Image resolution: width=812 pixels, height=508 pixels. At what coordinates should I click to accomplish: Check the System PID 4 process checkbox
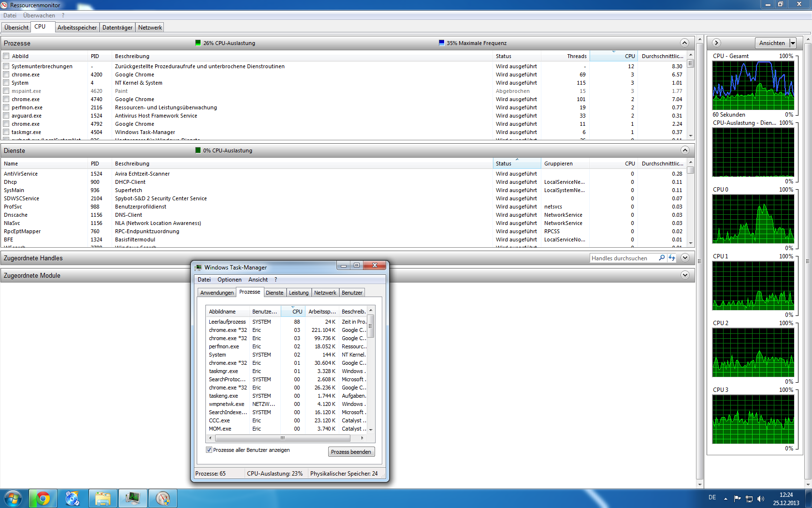pyautogui.click(x=6, y=83)
